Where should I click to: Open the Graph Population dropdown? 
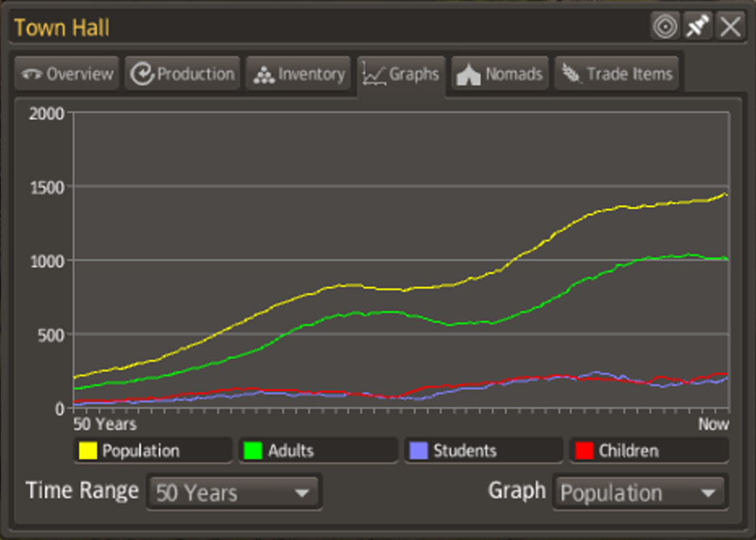pos(639,492)
